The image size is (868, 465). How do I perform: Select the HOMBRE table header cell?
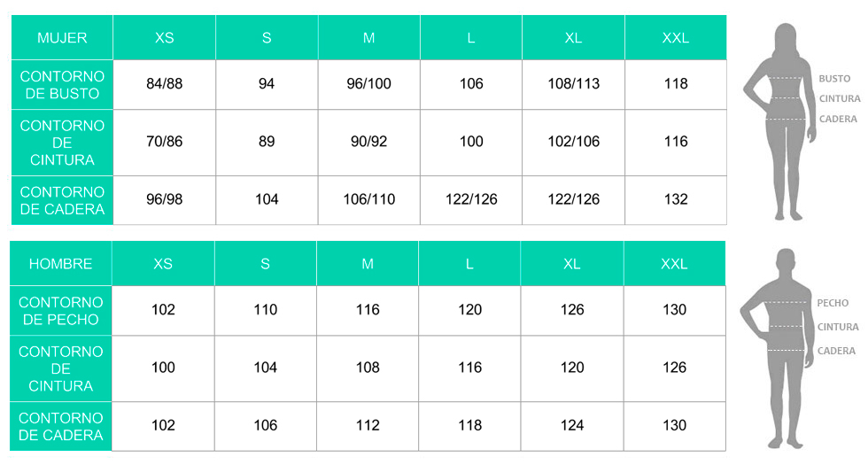(x=60, y=264)
